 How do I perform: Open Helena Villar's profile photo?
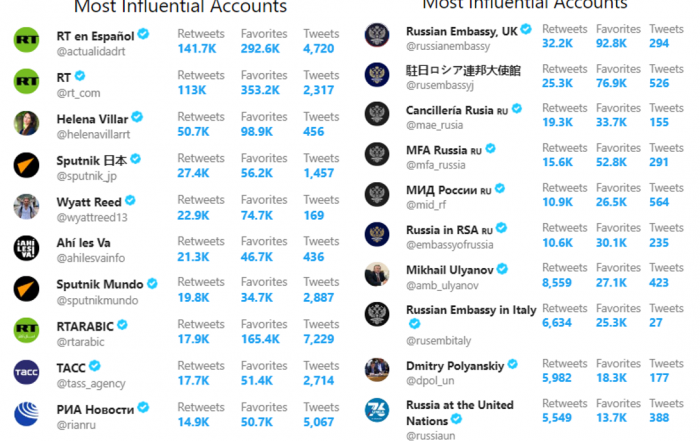click(26, 123)
